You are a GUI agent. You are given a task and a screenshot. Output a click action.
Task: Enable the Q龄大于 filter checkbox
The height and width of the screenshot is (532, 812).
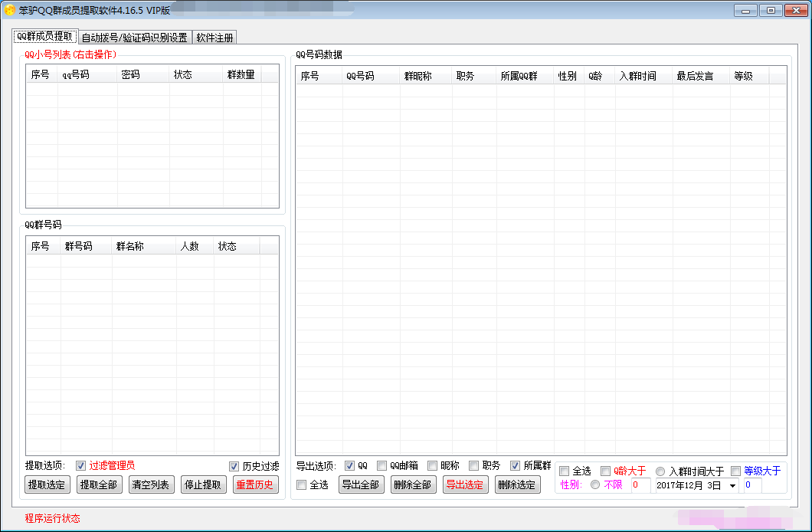(605, 471)
